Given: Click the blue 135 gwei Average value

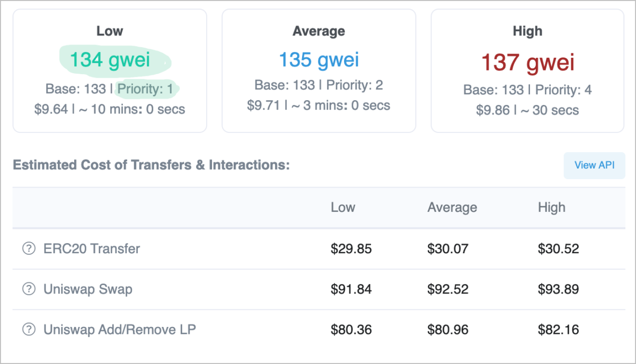Looking at the screenshot, I should [319, 60].
